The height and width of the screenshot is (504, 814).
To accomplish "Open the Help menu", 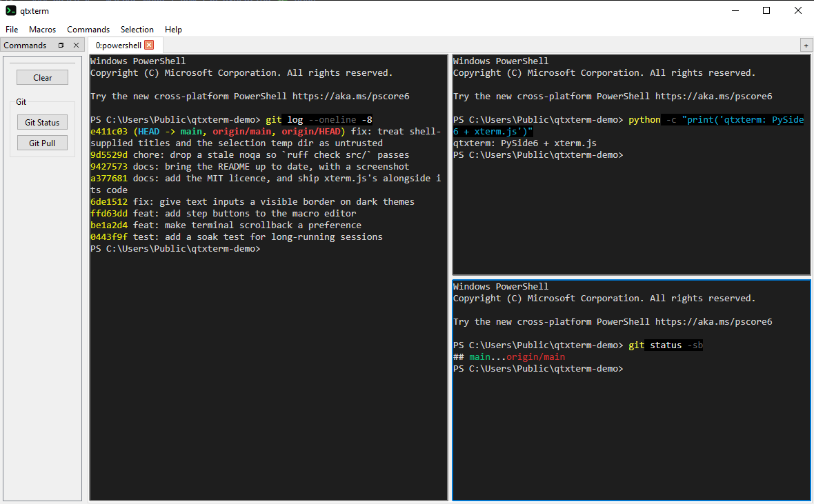I will click(173, 30).
